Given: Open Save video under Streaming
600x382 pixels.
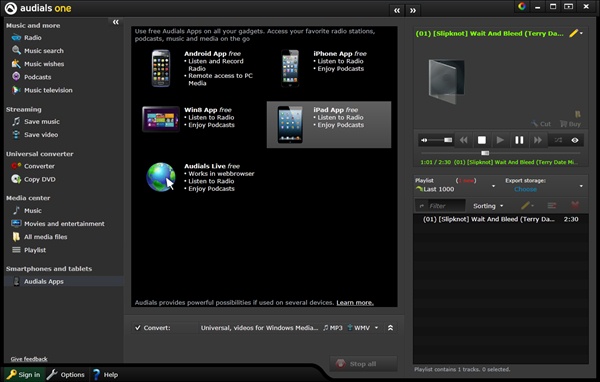Looking at the screenshot, I should (x=35, y=135).
